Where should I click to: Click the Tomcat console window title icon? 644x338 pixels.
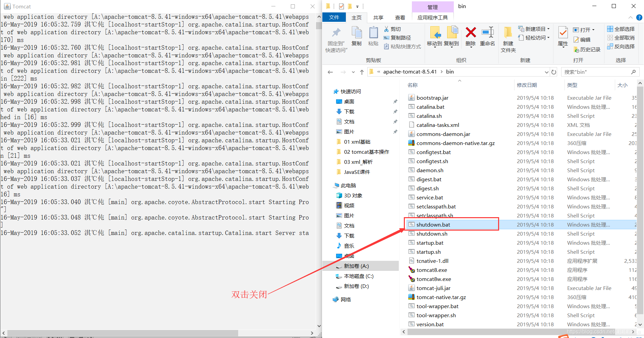[7, 6]
